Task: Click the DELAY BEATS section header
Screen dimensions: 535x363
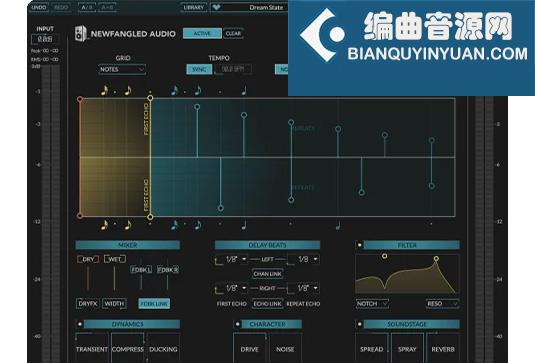Action: (268, 245)
